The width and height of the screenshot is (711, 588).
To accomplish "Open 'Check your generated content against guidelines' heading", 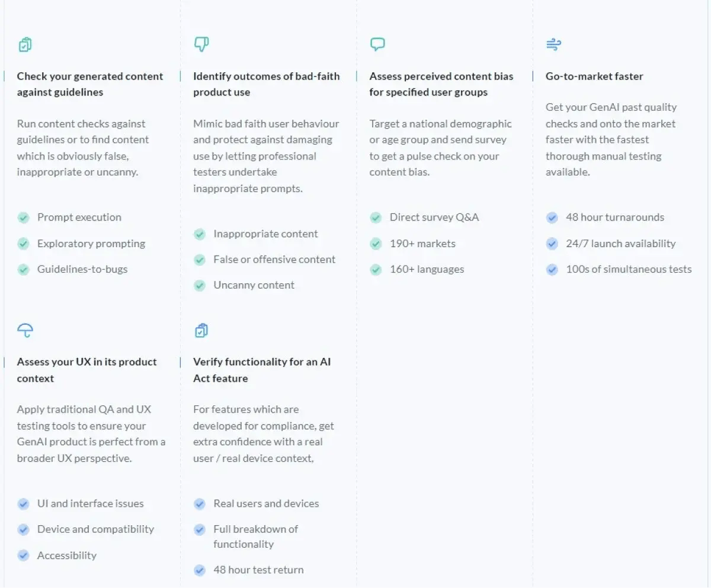I will (x=90, y=84).
